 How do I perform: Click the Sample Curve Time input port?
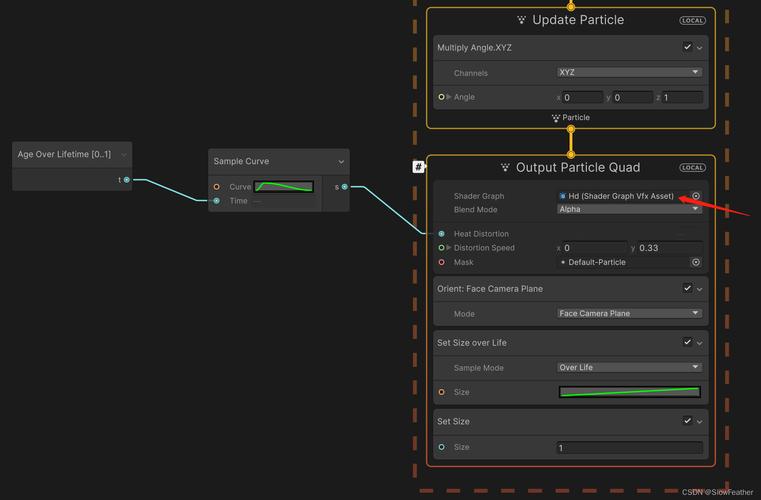click(x=216, y=200)
